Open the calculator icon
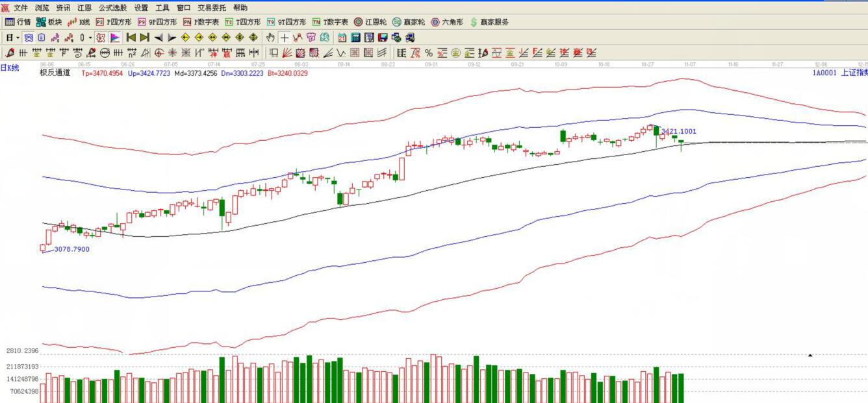868x403 pixels. pos(355,38)
